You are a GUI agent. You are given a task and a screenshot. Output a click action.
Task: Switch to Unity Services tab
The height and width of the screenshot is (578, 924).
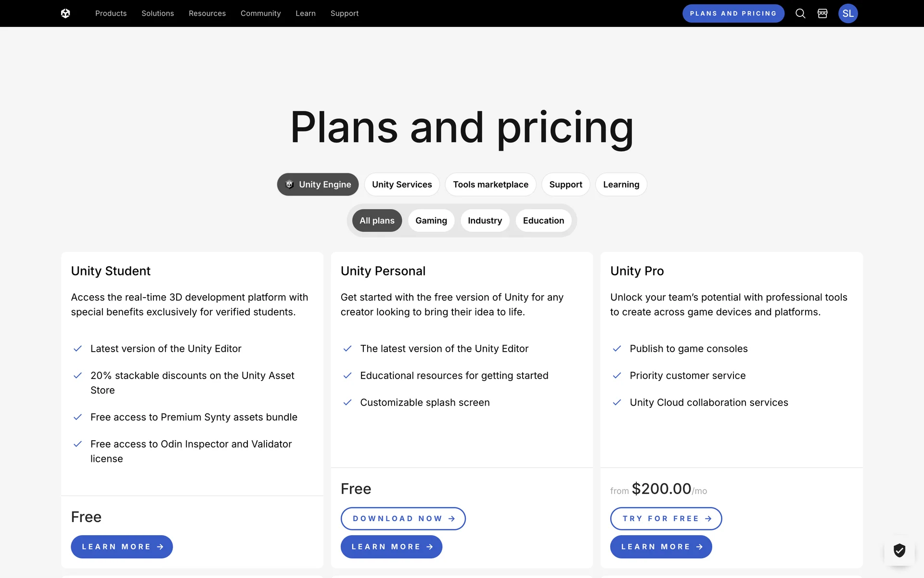(402, 184)
